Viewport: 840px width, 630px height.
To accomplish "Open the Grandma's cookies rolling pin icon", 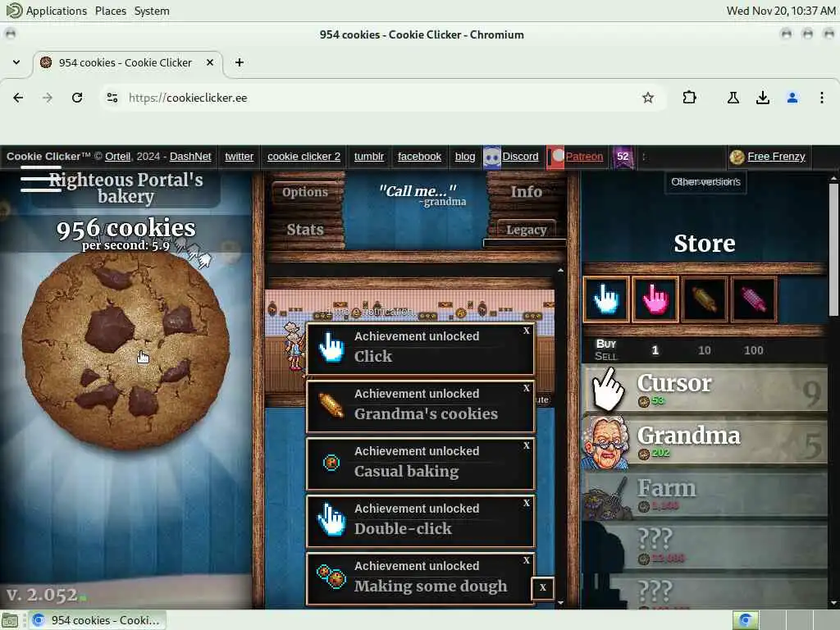I will coord(331,405).
